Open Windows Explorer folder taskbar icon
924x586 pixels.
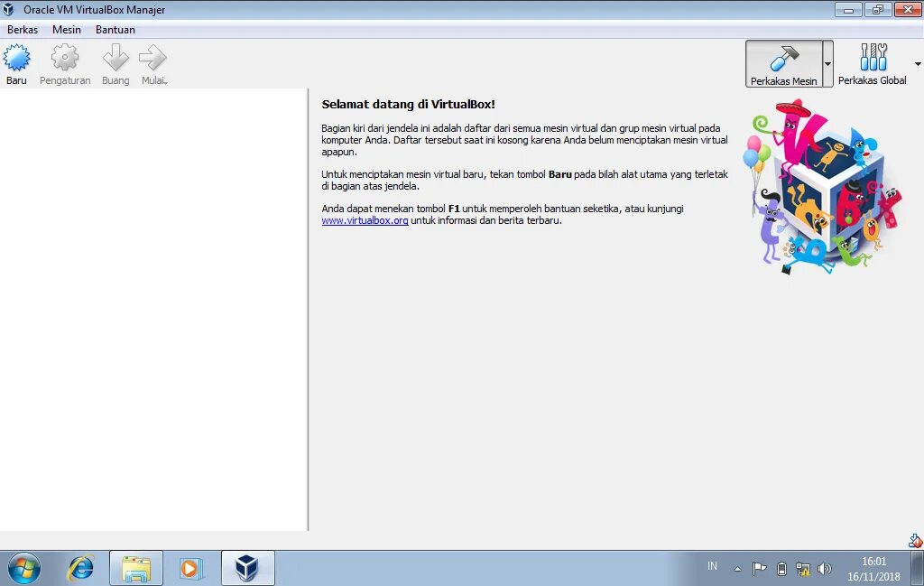tap(136, 568)
